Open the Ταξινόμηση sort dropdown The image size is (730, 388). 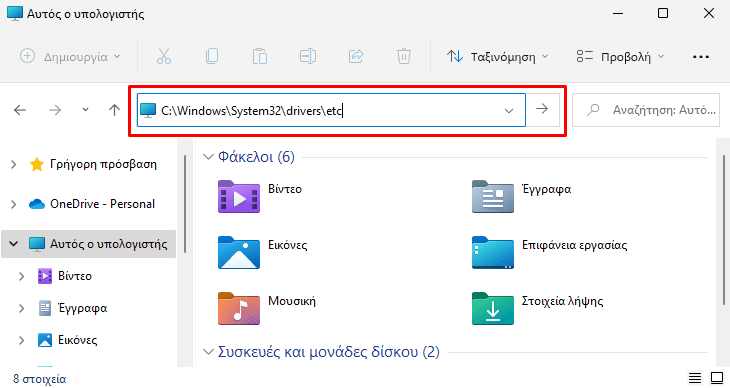(x=498, y=57)
